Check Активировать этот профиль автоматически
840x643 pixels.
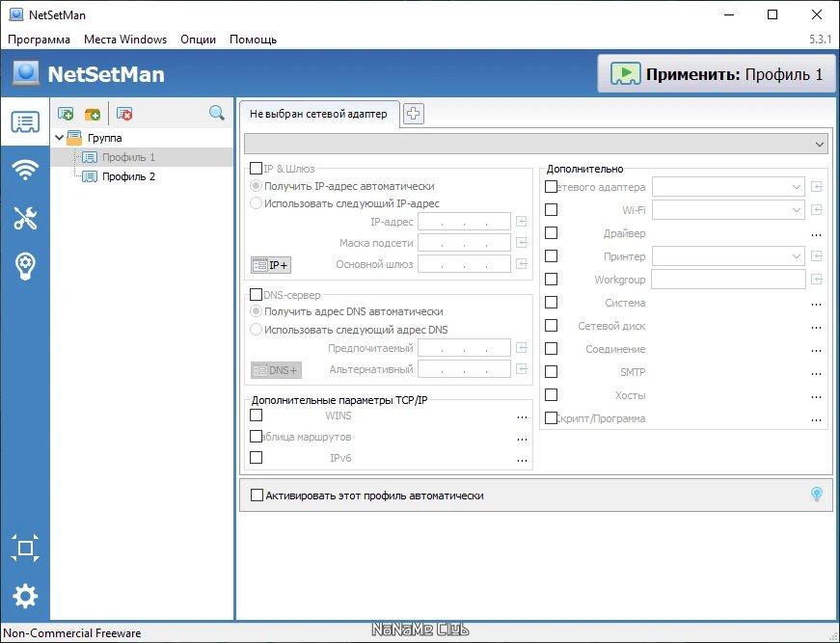[x=257, y=496]
